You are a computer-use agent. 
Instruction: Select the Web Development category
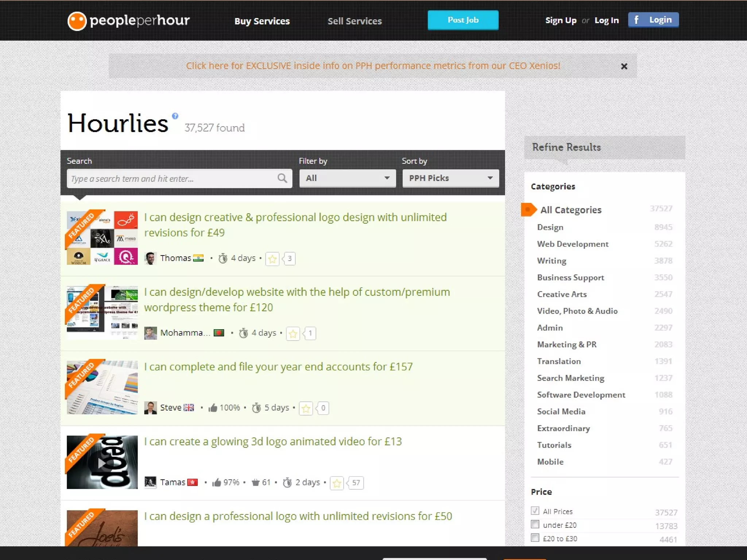[573, 244]
